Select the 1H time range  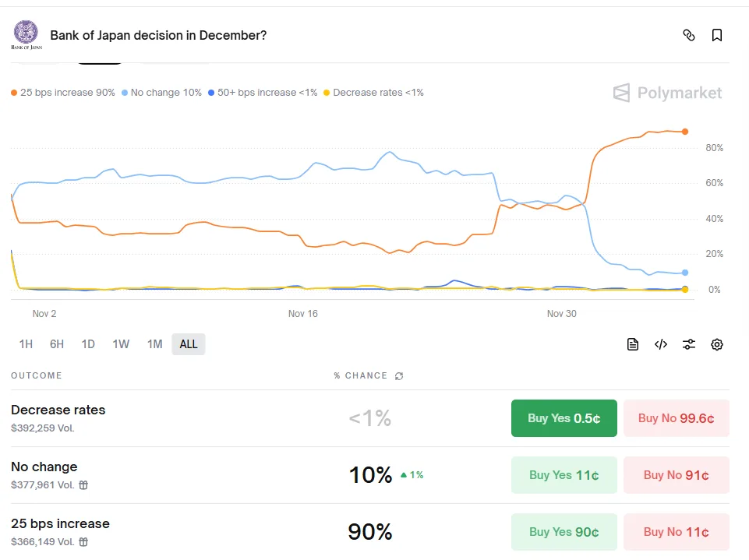[x=26, y=344]
